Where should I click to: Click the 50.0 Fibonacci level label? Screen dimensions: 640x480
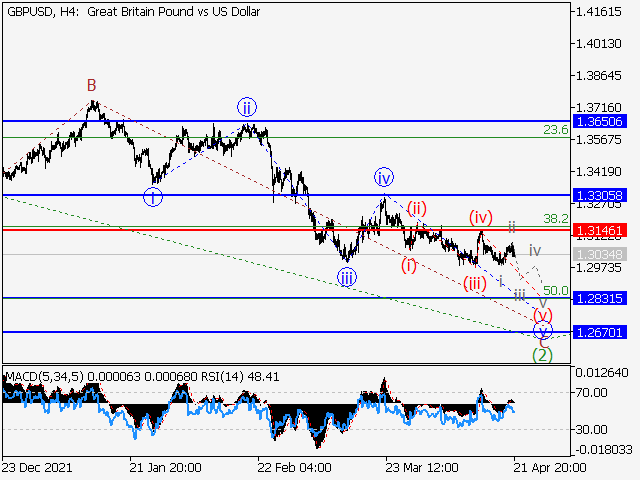(x=556, y=291)
